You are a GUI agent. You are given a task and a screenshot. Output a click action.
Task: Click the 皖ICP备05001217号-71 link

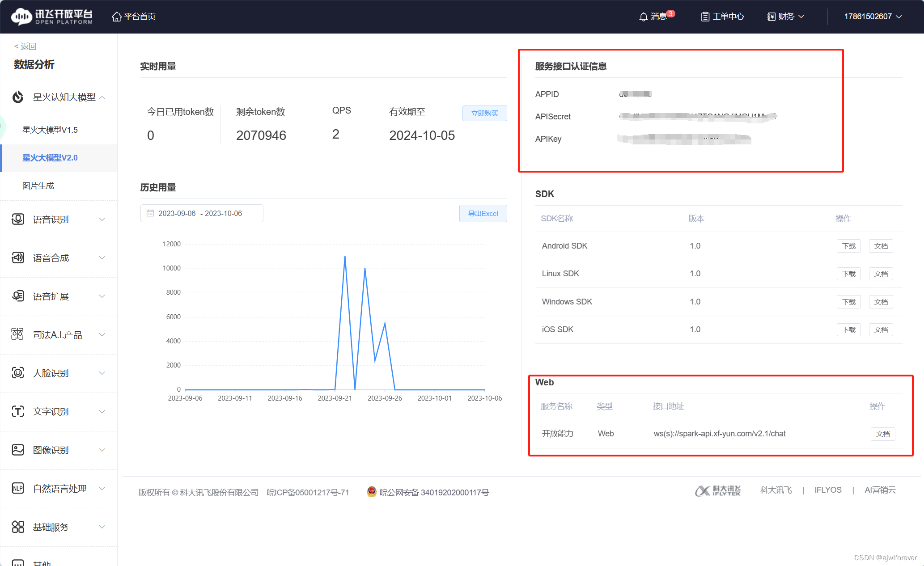[x=308, y=492]
